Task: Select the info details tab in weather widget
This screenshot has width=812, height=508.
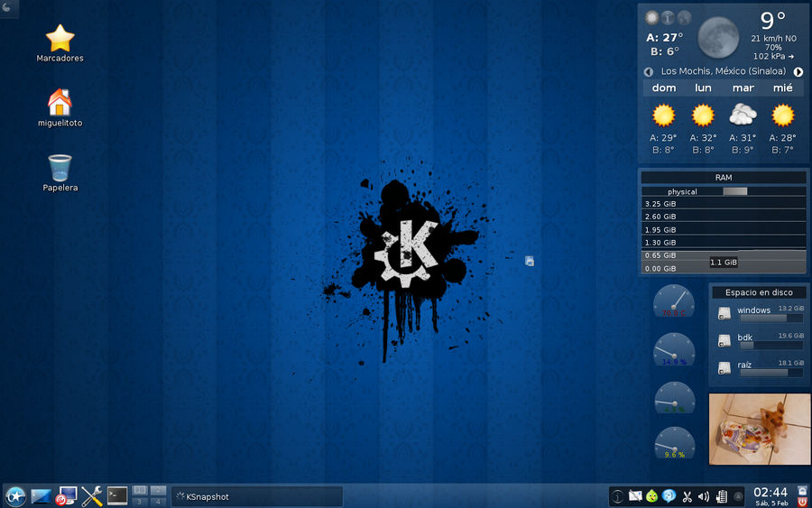Action: [668, 18]
